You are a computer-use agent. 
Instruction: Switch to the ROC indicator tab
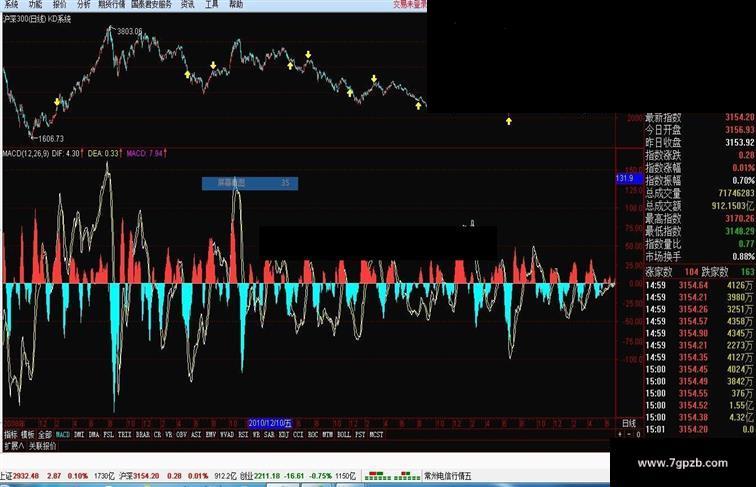(313, 434)
